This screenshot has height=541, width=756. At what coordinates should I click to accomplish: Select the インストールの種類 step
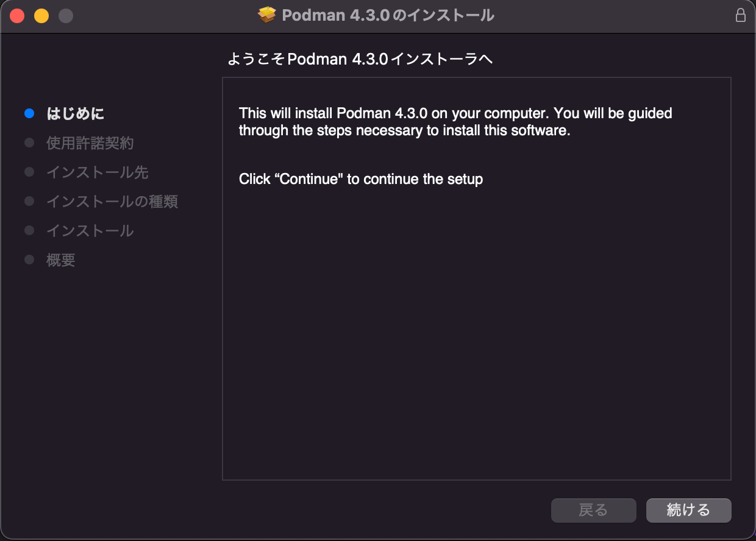[x=112, y=201]
